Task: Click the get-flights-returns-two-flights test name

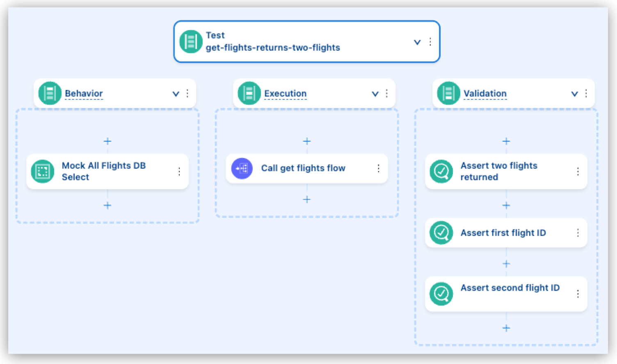Action: 273,48
